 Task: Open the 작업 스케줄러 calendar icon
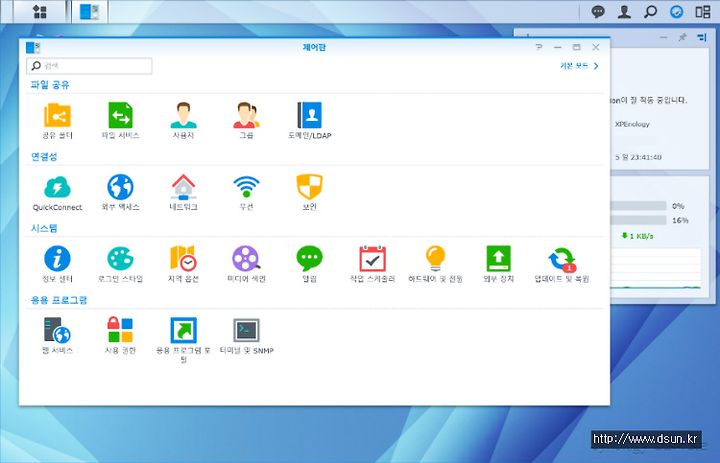point(372,259)
